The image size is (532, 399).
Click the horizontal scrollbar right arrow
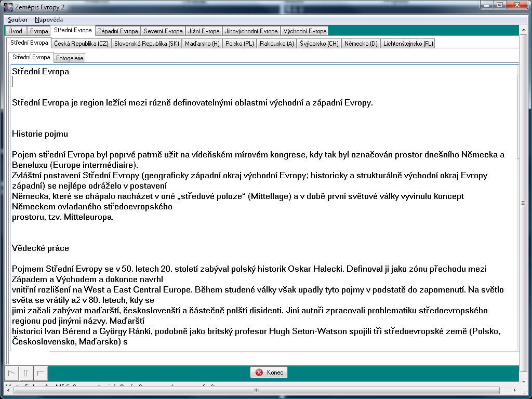point(515,391)
